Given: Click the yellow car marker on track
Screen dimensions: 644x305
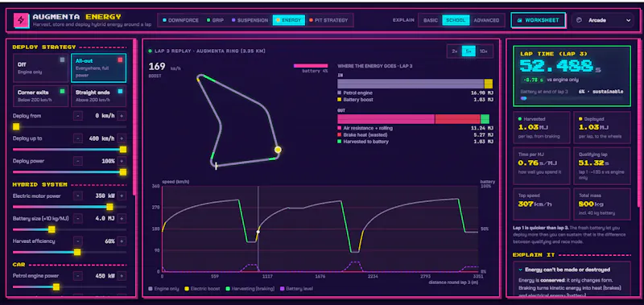Looking at the screenshot, I should (x=278, y=150).
